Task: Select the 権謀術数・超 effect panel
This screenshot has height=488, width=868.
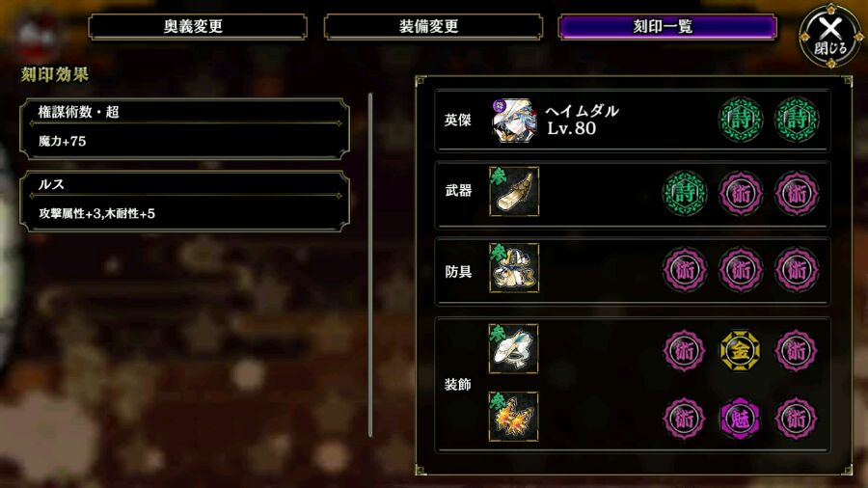Action: [x=184, y=129]
